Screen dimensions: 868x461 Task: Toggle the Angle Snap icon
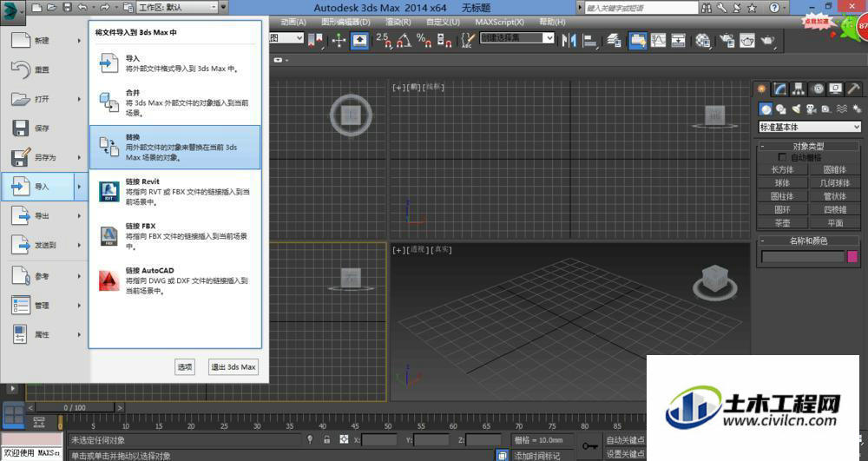click(404, 41)
